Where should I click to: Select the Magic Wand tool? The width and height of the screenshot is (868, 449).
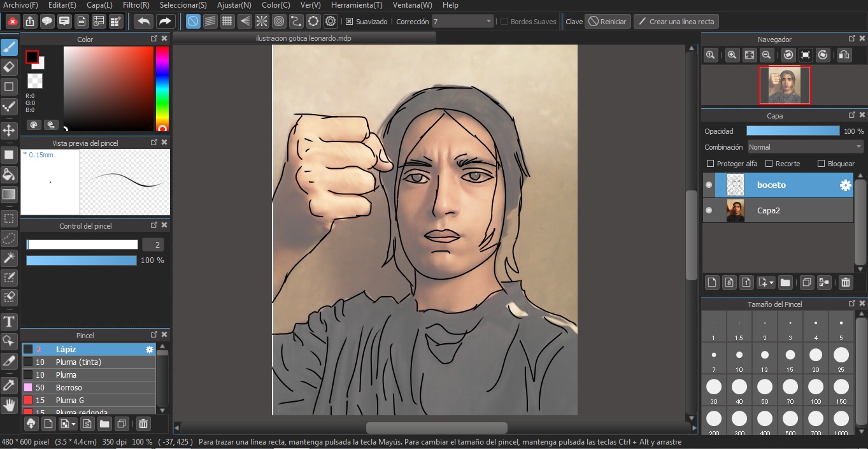pos(9,257)
